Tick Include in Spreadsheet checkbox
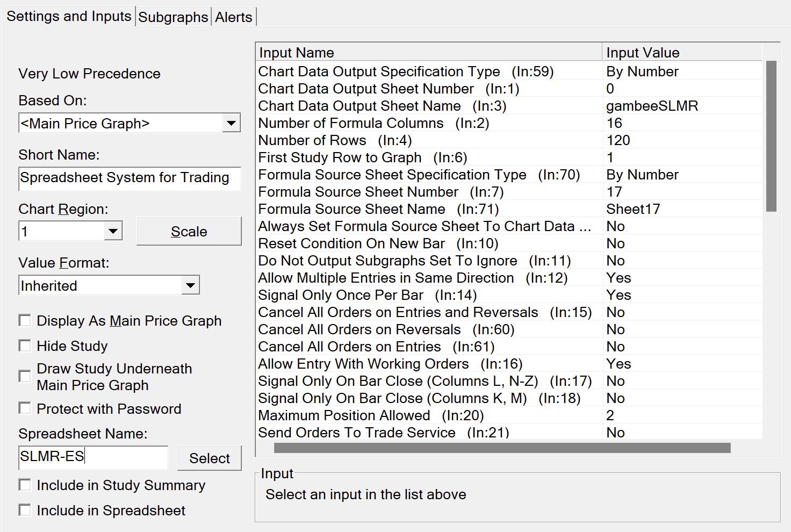 coord(25,510)
